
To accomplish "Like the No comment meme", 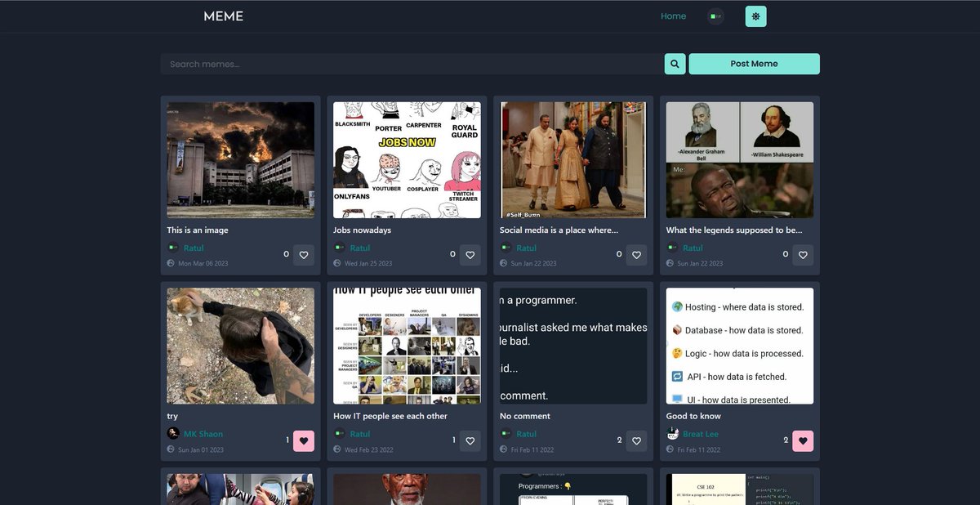I will (x=636, y=440).
